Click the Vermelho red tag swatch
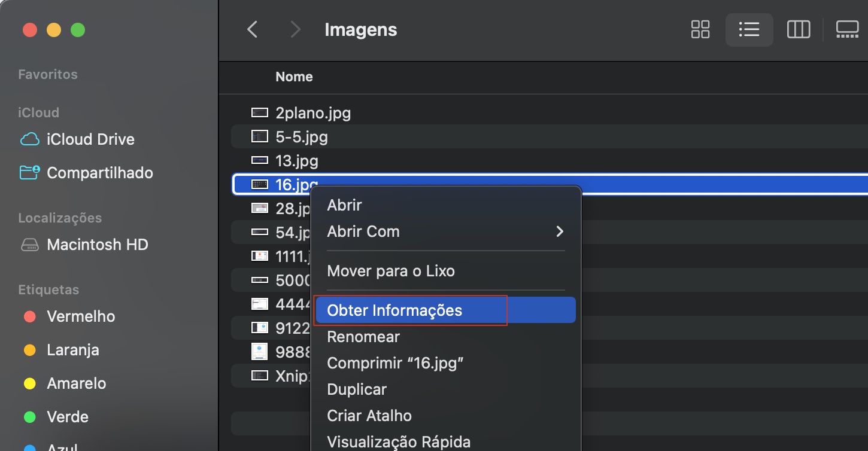This screenshot has height=451, width=868. click(29, 316)
